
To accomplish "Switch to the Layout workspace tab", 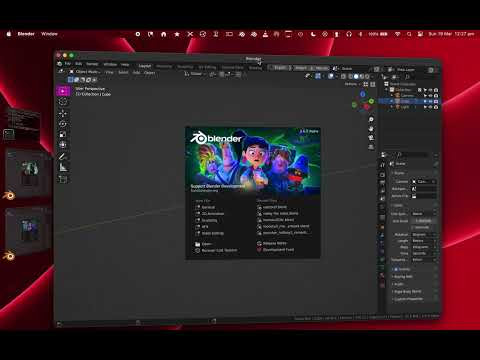I will (x=145, y=66).
